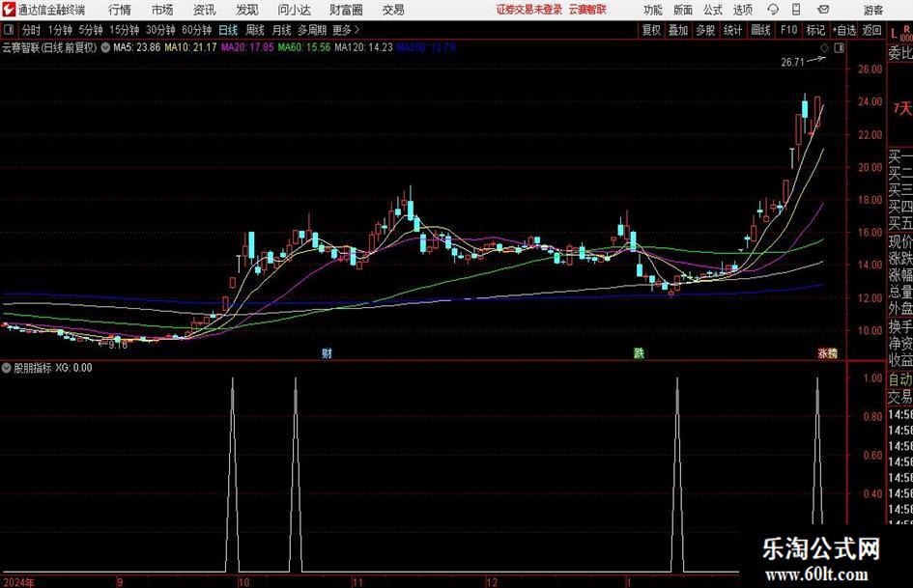Image resolution: width=913 pixels, height=588 pixels.
Task: Open the 交易 menu
Action: click(x=393, y=10)
